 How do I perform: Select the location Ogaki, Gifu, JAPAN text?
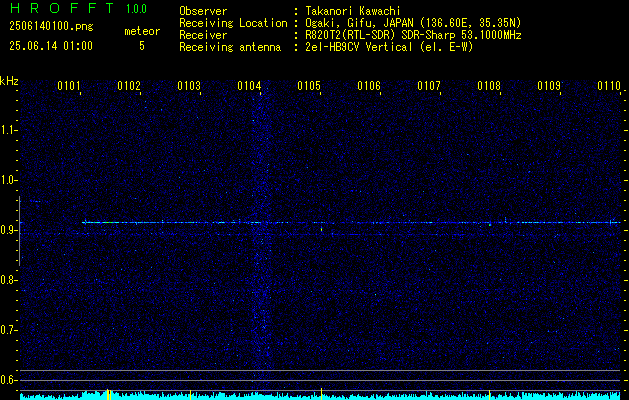click(x=413, y=23)
